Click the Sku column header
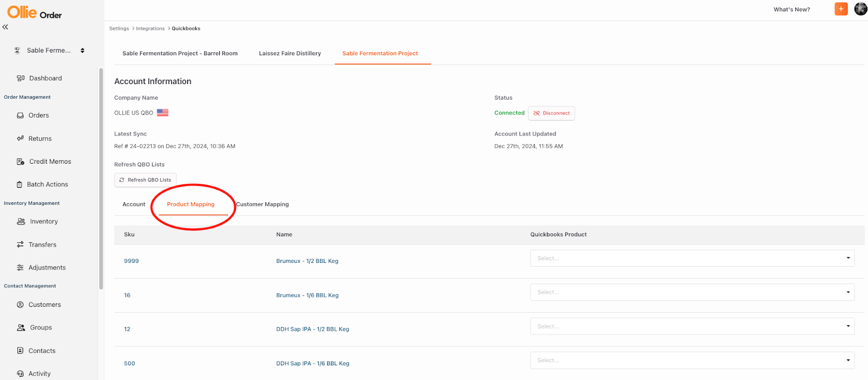 pyautogui.click(x=129, y=235)
